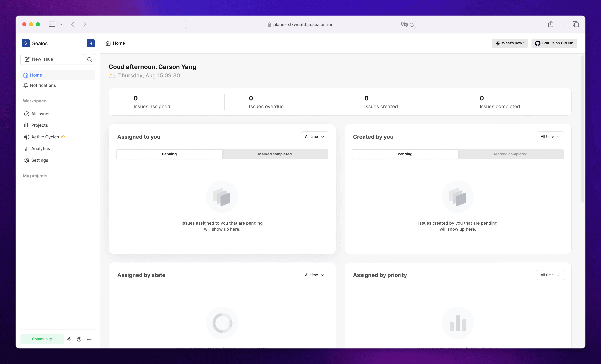Image resolution: width=601 pixels, height=364 pixels.
Task: Click the What's new? button
Action: click(x=510, y=43)
